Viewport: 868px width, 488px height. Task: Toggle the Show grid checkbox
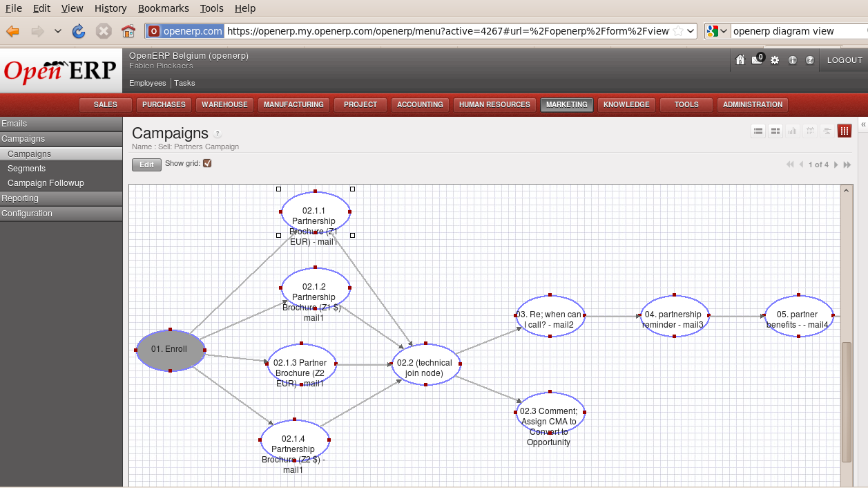pos(207,164)
